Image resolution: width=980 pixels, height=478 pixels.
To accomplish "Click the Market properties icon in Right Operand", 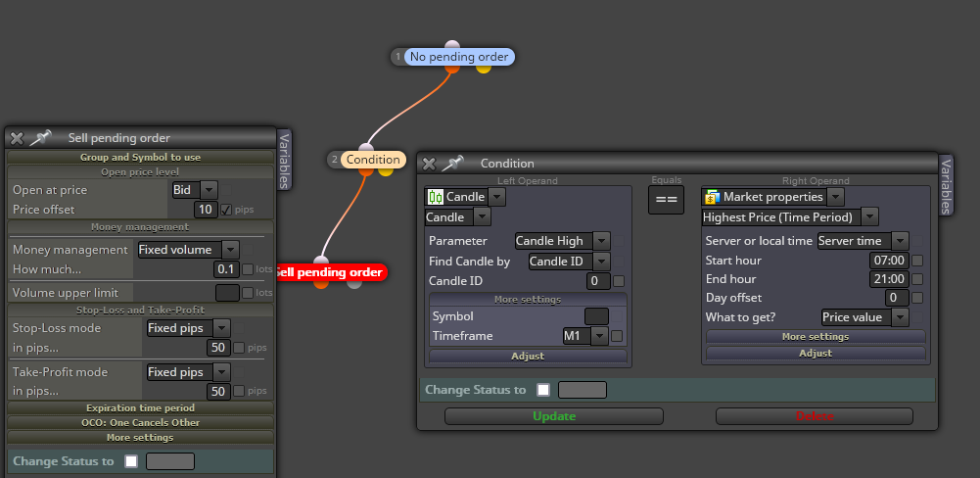I will pos(712,197).
